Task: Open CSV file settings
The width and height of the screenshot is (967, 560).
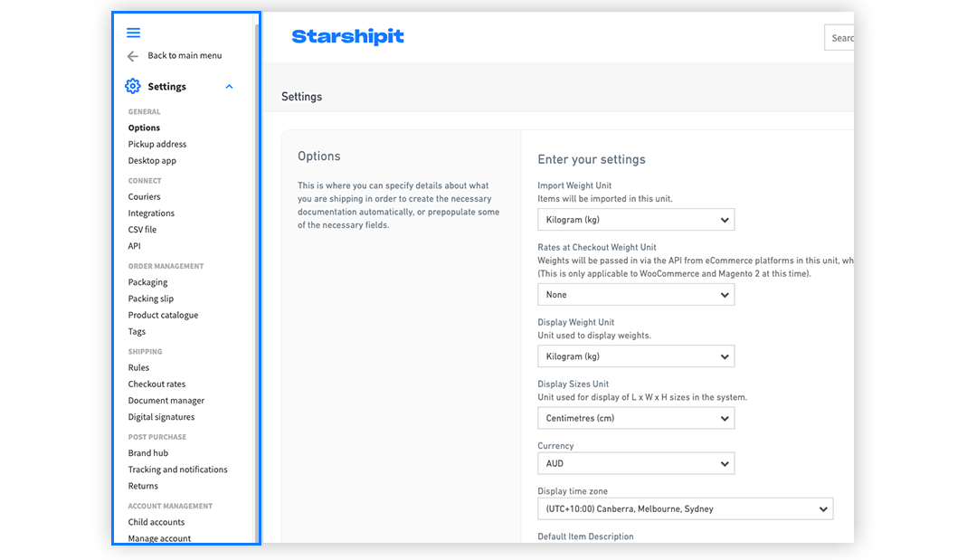Action: point(142,230)
